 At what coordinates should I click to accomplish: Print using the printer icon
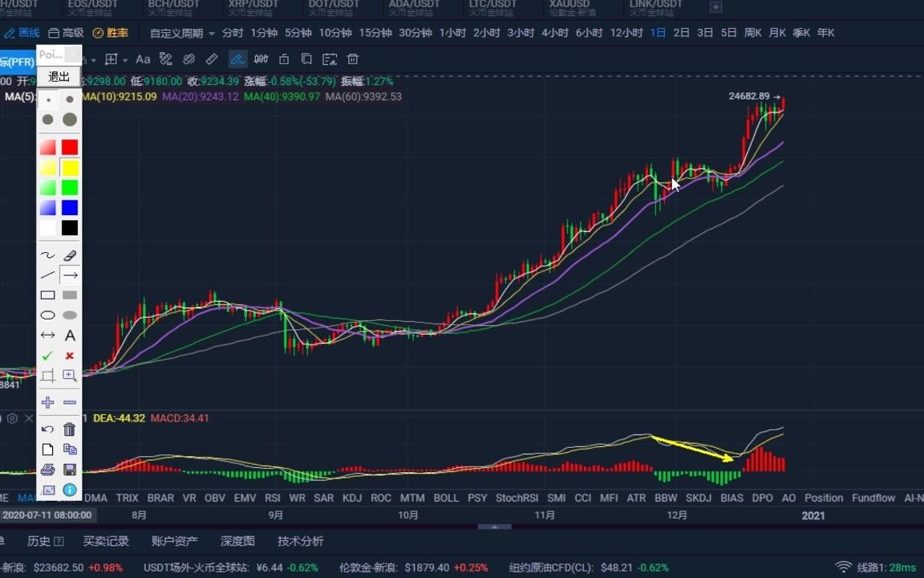[48, 470]
